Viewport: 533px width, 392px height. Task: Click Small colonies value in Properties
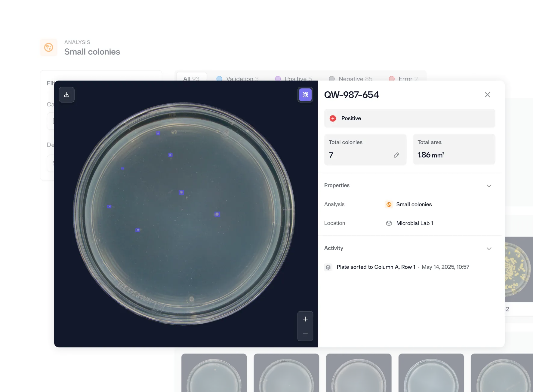pyautogui.click(x=414, y=204)
